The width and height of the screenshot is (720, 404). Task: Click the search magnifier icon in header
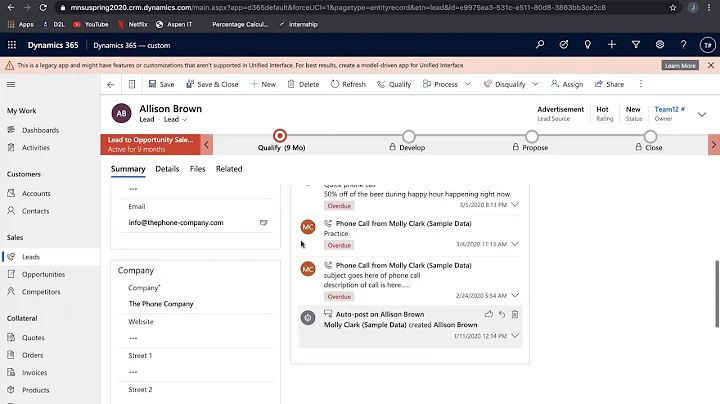click(x=540, y=45)
